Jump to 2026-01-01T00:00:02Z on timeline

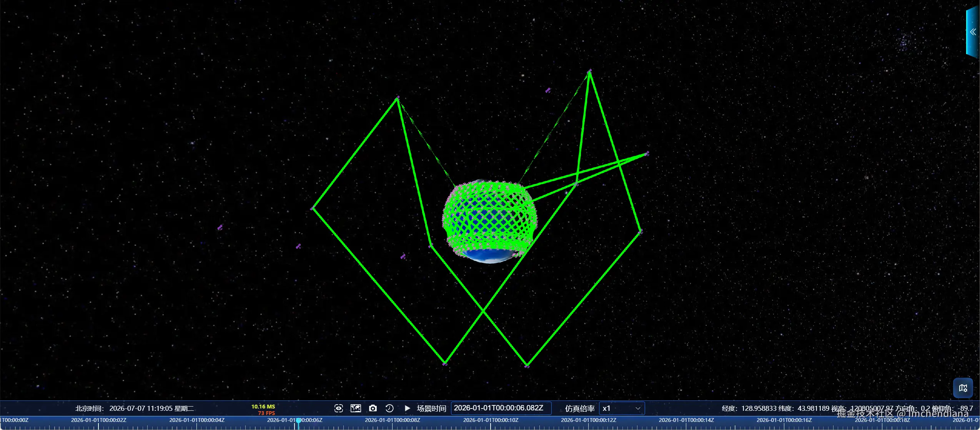point(99,420)
